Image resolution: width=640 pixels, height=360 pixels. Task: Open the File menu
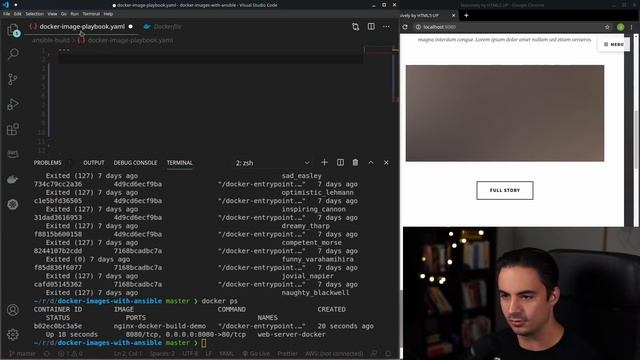pos(7,14)
